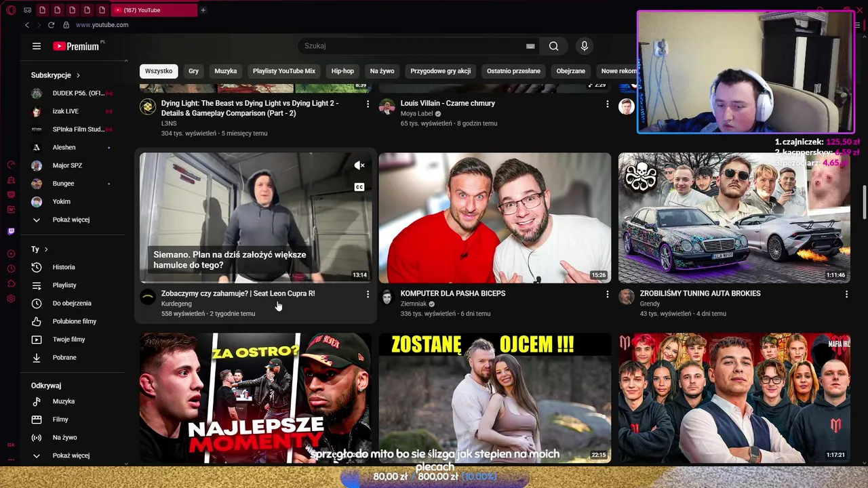Open the ZOSTANĘ OJCEM video thumbnail
Viewport: 868px width, 488px height.
[495, 398]
